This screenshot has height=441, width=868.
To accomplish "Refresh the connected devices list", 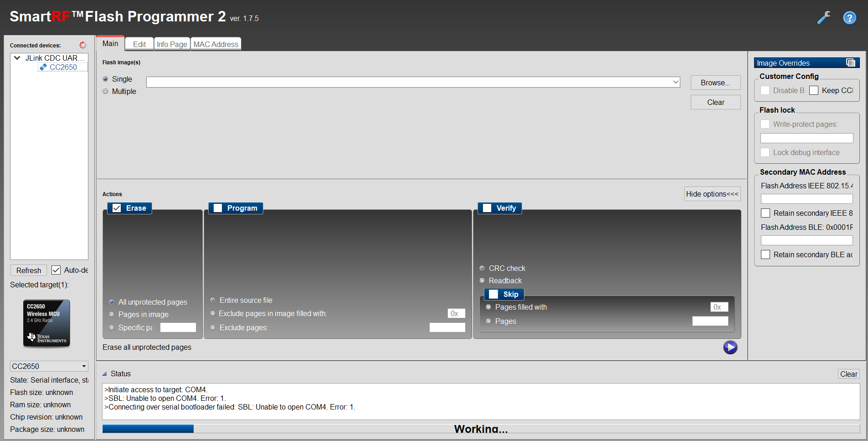I will coord(29,270).
